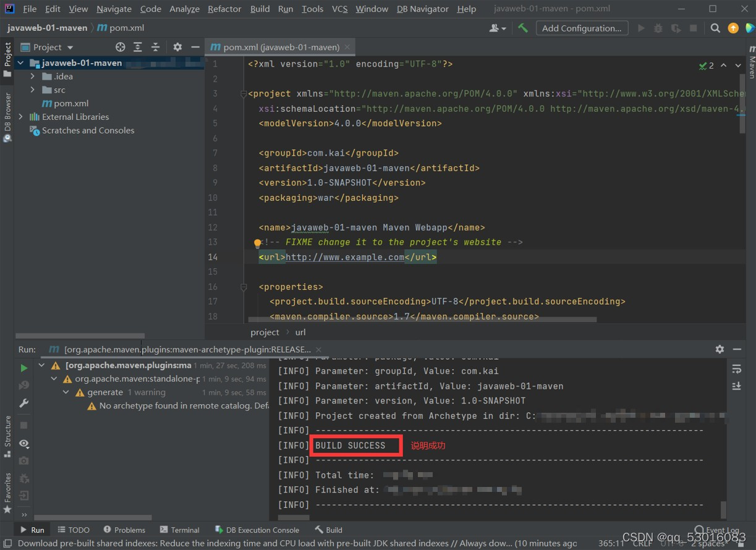Click the exit icon in Run panel sidebar
The width and height of the screenshot is (756, 550).
pyautogui.click(x=24, y=495)
